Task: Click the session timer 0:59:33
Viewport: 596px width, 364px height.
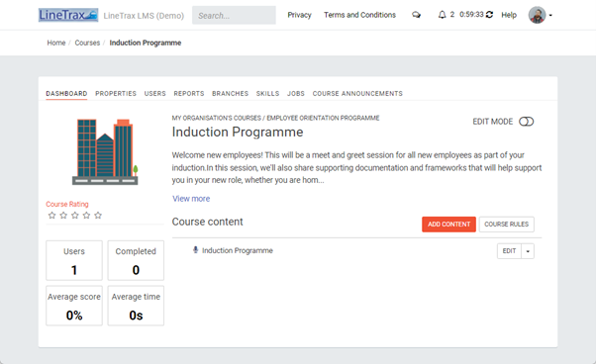Action: pyautogui.click(x=471, y=15)
